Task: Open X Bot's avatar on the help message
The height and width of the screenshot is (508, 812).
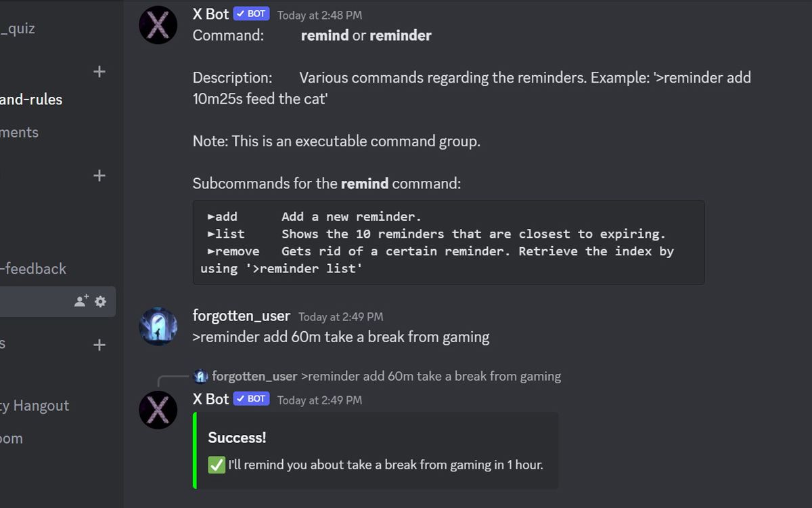Action: click(158, 25)
